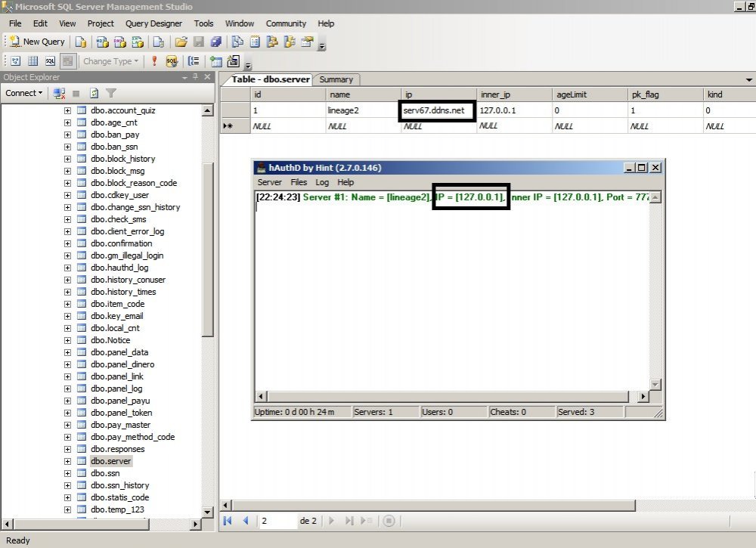Refresh the Object Explorer tree
Screen dimensions: 756x548
pyautogui.click(x=94, y=94)
